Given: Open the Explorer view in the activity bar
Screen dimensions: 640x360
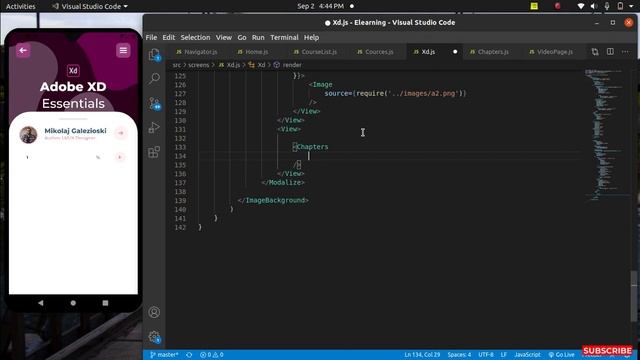Looking at the screenshot, I should 154,54.
